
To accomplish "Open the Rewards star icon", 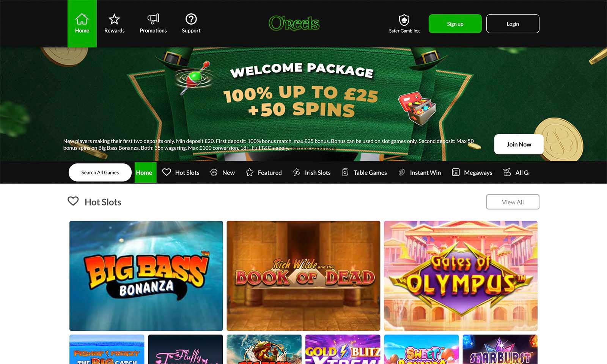I will (x=114, y=19).
